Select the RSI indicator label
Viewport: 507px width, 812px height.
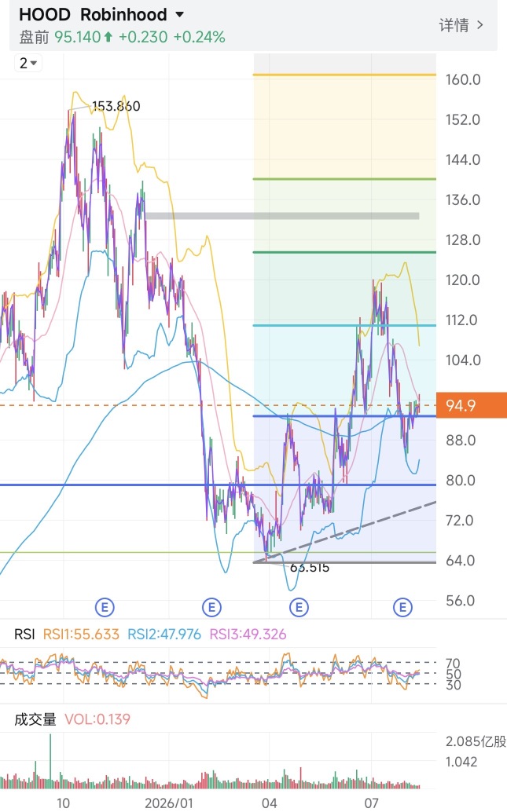point(24,634)
